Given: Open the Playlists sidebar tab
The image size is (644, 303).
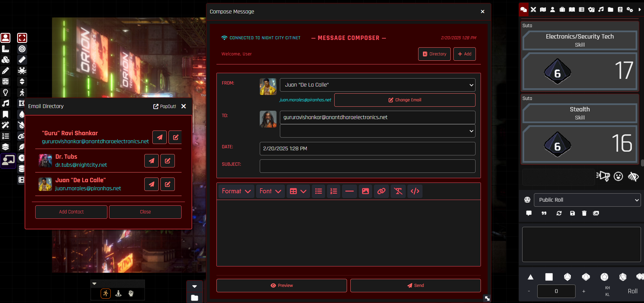Looking at the screenshot, I should tap(601, 9).
